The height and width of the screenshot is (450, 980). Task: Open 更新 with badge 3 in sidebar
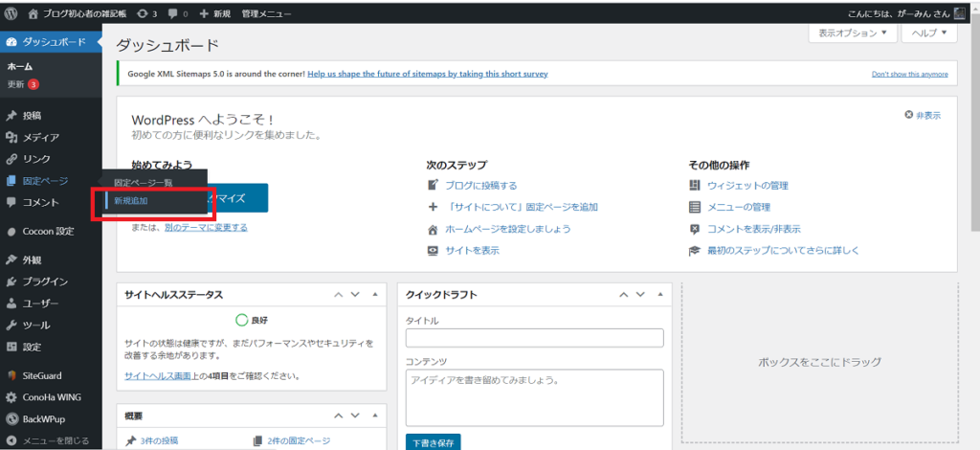(x=24, y=84)
